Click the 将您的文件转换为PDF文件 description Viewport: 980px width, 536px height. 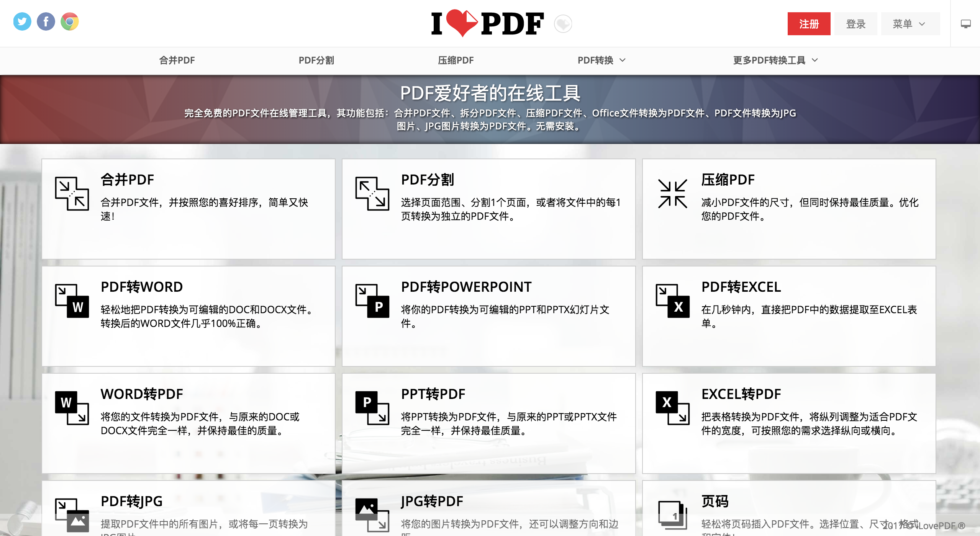(x=200, y=423)
